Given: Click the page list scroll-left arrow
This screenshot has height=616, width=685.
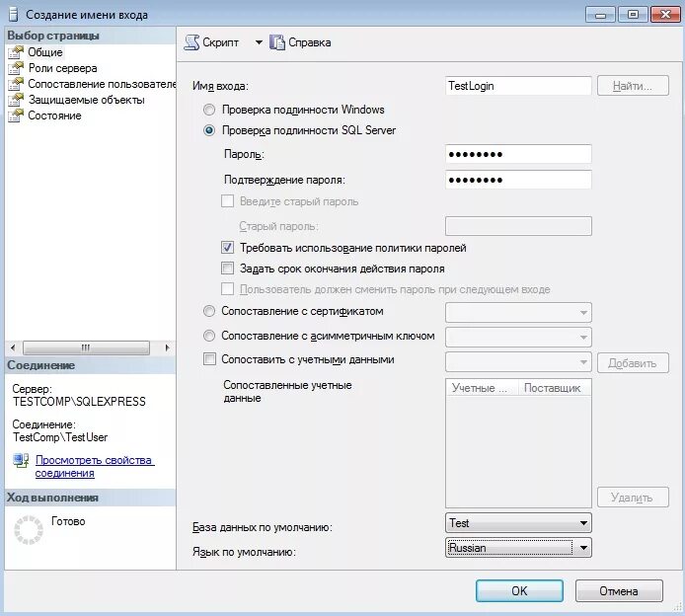Looking at the screenshot, I should tap(13, 347).
